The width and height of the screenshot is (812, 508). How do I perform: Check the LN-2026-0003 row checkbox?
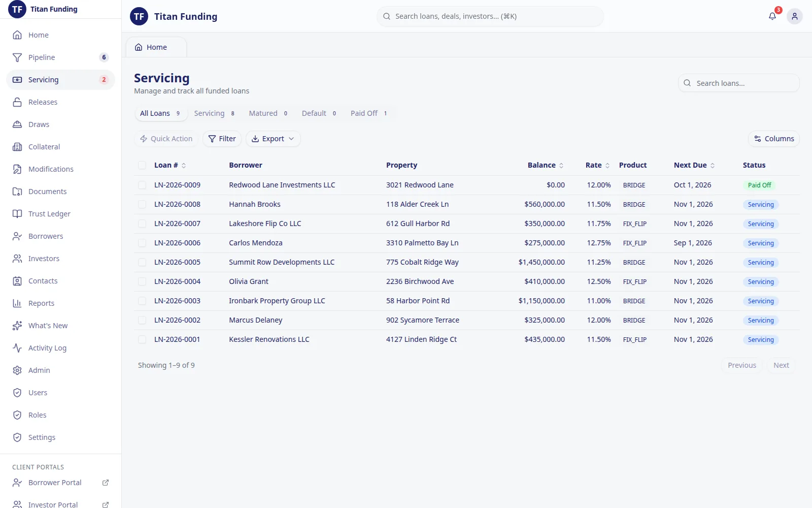point(142,301)
